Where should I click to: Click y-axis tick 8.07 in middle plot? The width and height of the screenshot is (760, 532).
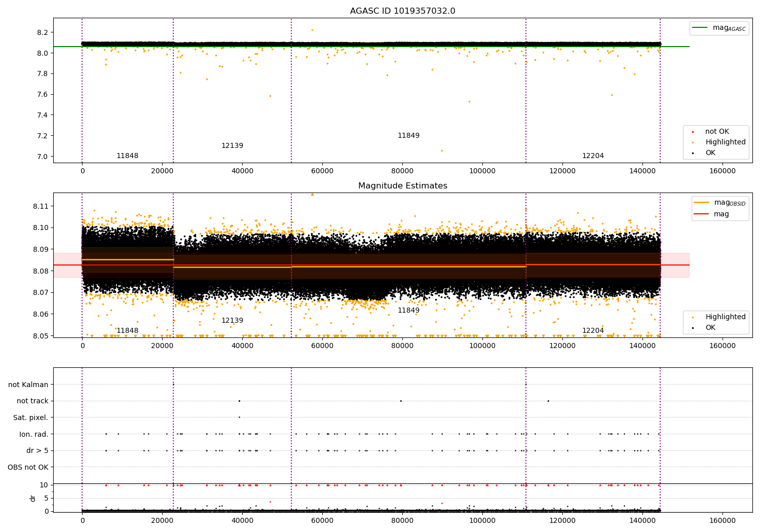(x=41, y=293)
